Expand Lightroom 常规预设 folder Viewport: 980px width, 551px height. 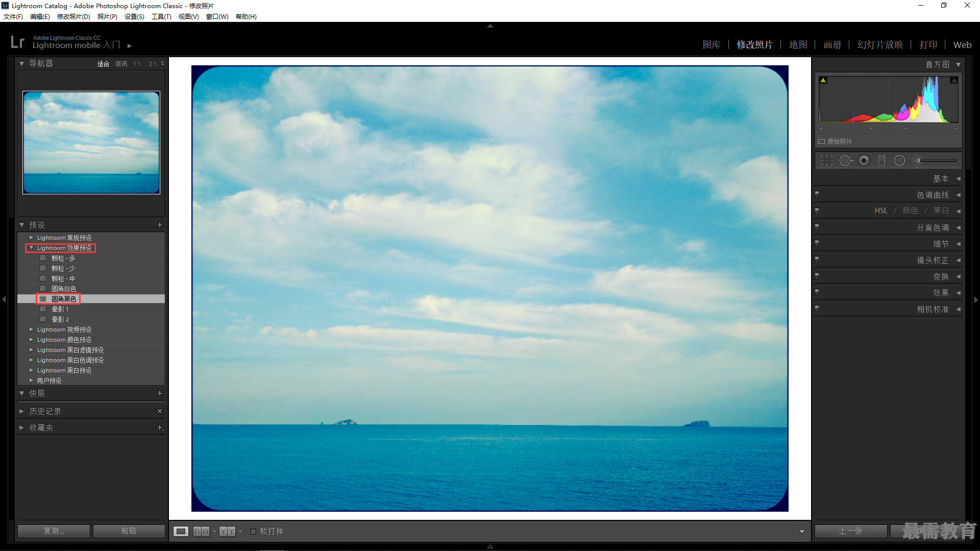point(31,238)
